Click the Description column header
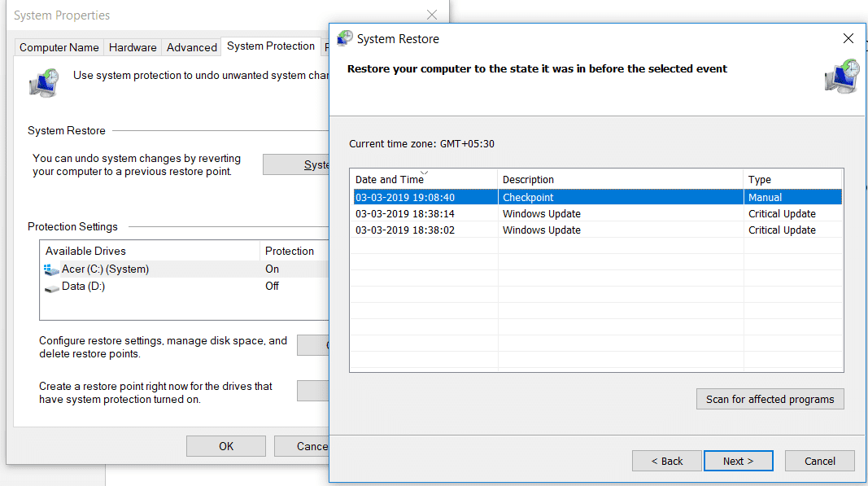 click(x=620, y=179)
